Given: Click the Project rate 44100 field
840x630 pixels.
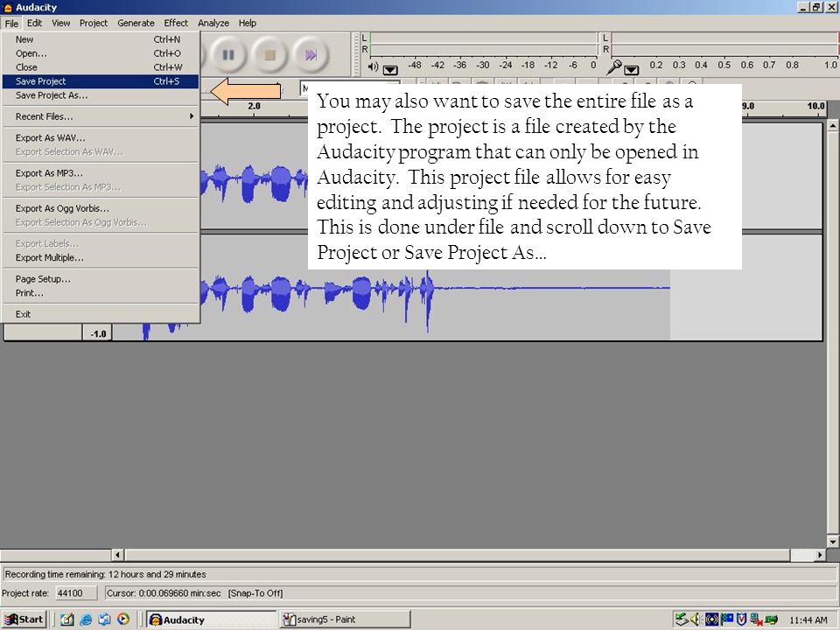Looking at the screenshot, I should coord(76,593).
